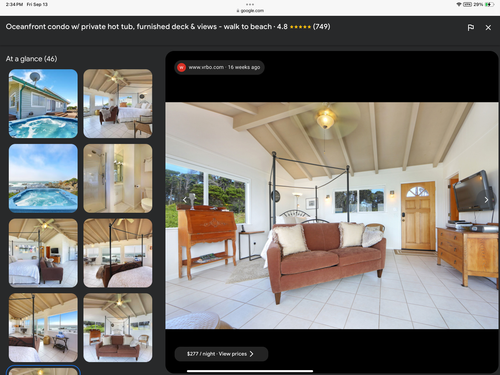Viewport: 500px width, 375px height.
Task: Click the 4.8 star rating
Action: pos(294,27)
